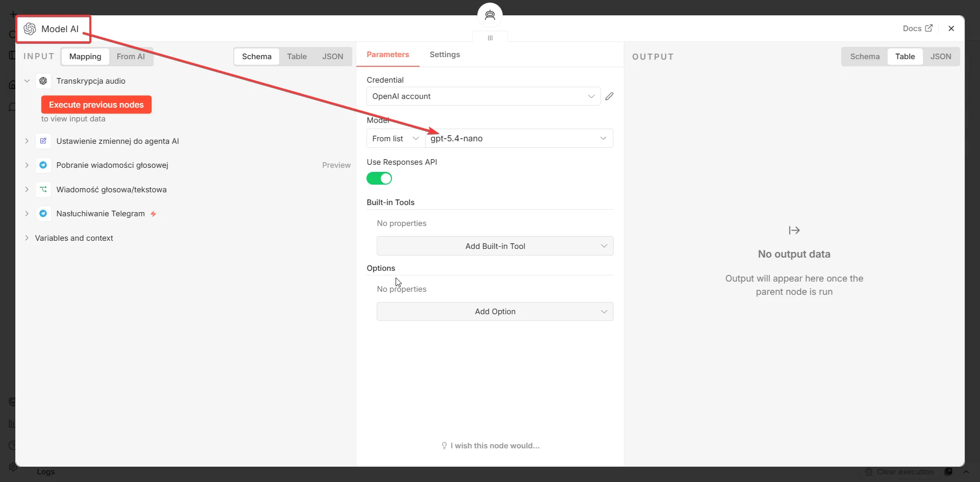Open the Add Built-in Tool dropdown
Viewport: 980px width, 482px height.
[x=495, y=246]
